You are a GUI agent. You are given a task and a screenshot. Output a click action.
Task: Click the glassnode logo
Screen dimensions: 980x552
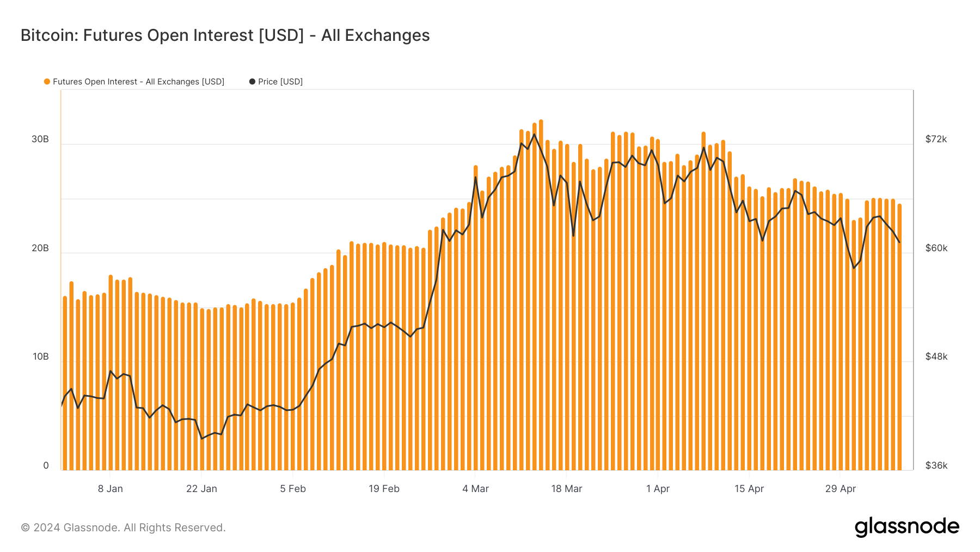[x=907, y=527]
